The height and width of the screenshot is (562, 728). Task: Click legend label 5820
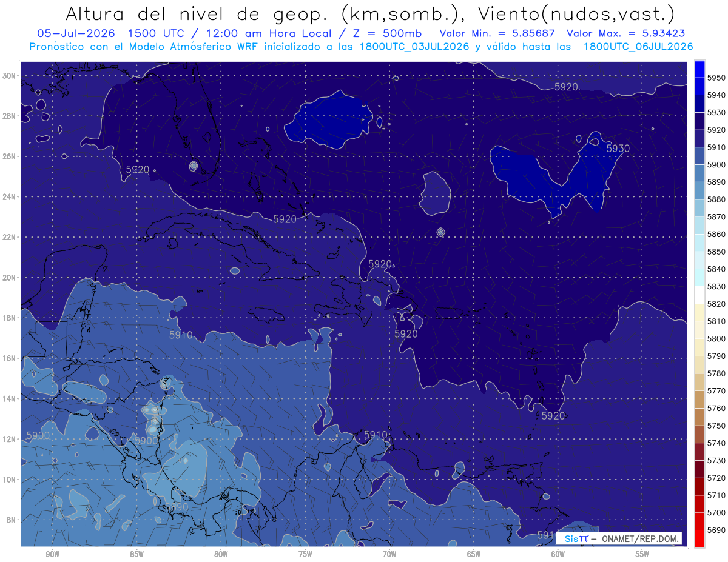[716, 304]
